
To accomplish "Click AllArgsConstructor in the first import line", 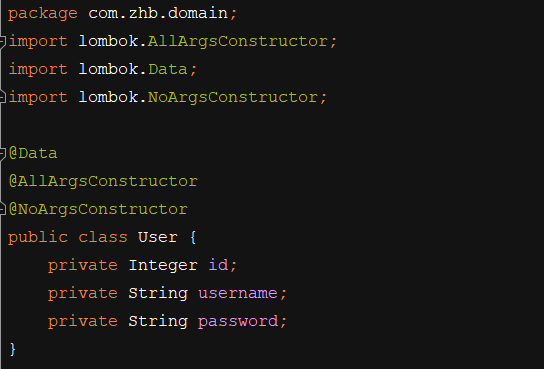I will [x=238, y=42].
